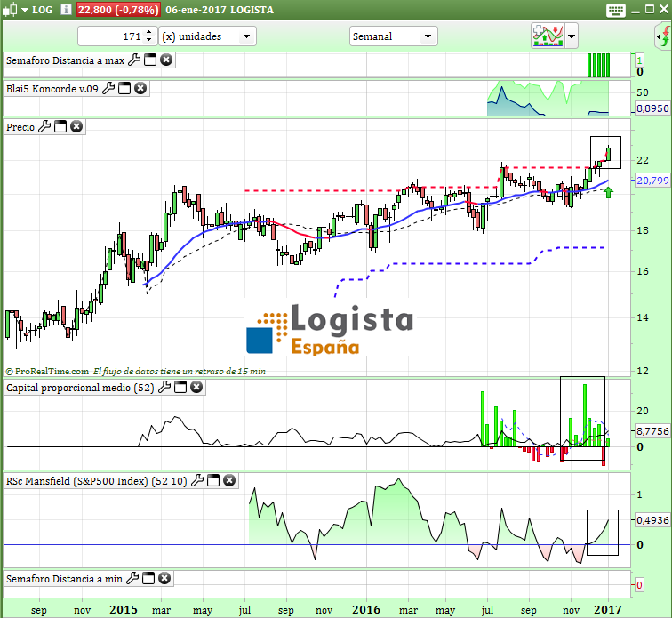
Task: Open the Semanal timeframe dropdown
Action: coord(394,36)
